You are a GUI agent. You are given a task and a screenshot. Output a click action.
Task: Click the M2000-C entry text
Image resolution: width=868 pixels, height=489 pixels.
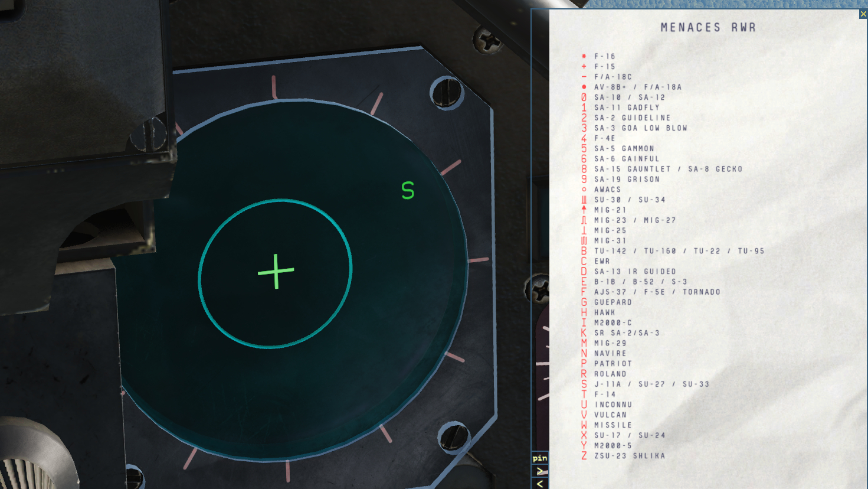click(613, 322)
